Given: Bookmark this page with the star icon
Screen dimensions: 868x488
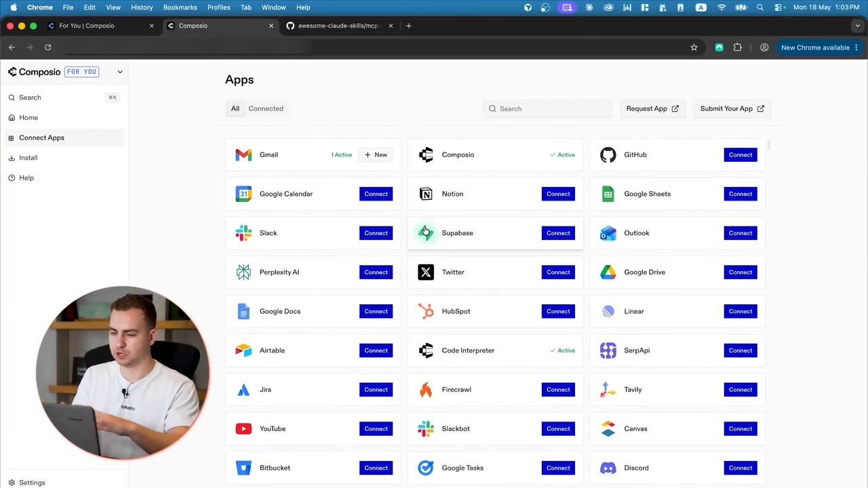Looking at the screenshot, I should coord(694,47).
